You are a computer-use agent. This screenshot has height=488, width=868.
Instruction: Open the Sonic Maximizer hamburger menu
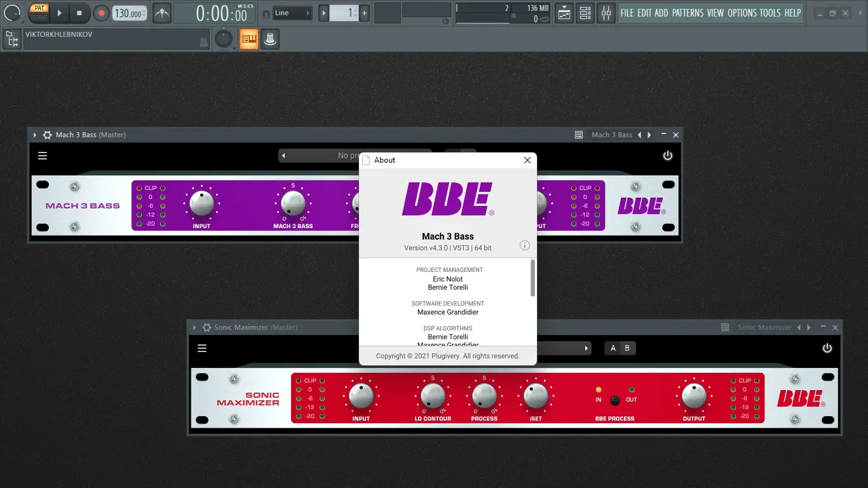pyautogui.click(x=201, y=348)
